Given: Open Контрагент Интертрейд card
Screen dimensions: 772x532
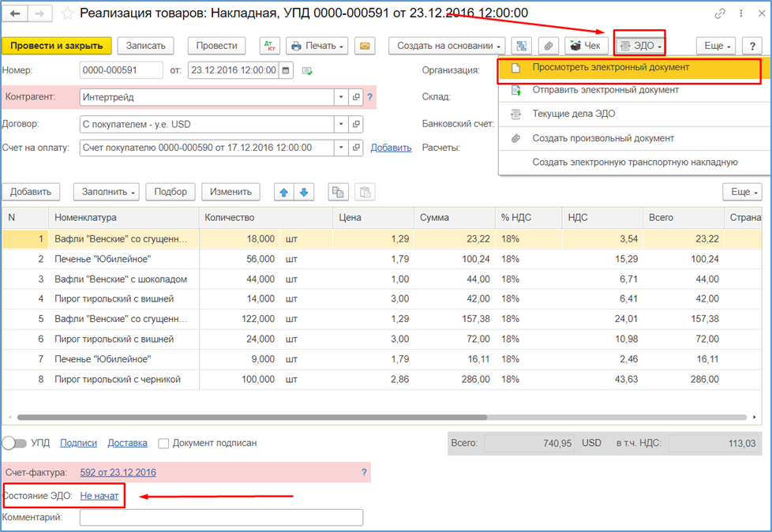Looking at the screenshot, I should pos(356,97).
